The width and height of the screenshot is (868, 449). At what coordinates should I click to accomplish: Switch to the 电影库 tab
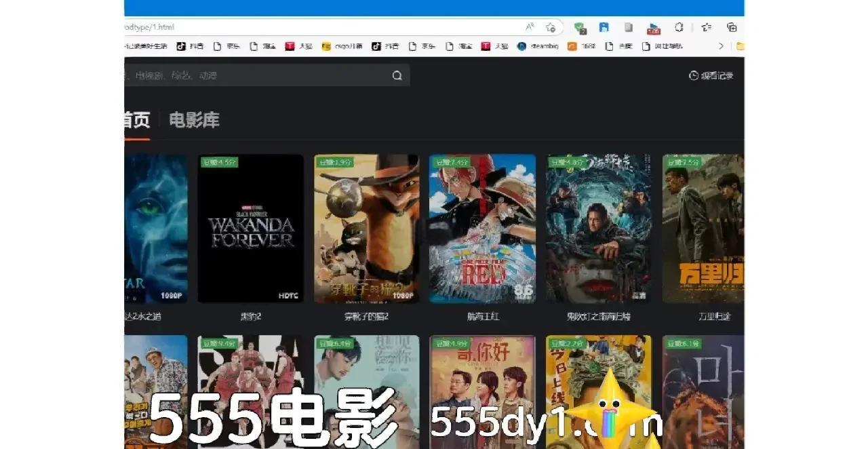click(194, 120)
